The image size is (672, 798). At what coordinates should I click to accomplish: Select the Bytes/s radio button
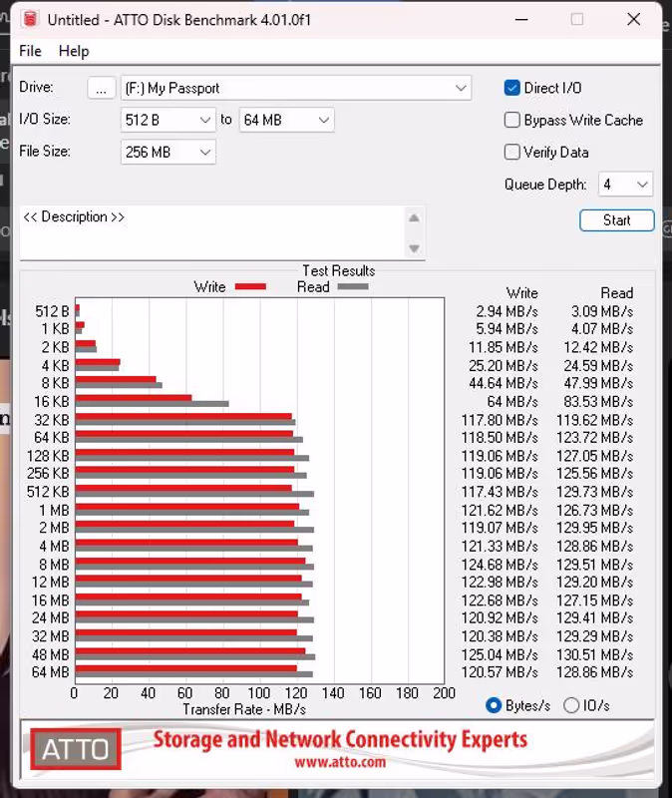point(493,705)
